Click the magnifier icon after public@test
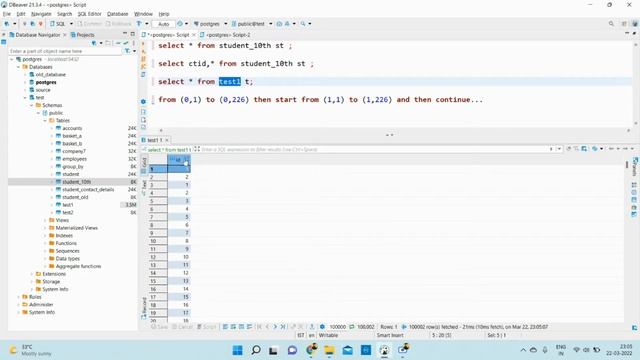Image resolution: width=640 pixels, height=360 pixels. tap(303, 24)
